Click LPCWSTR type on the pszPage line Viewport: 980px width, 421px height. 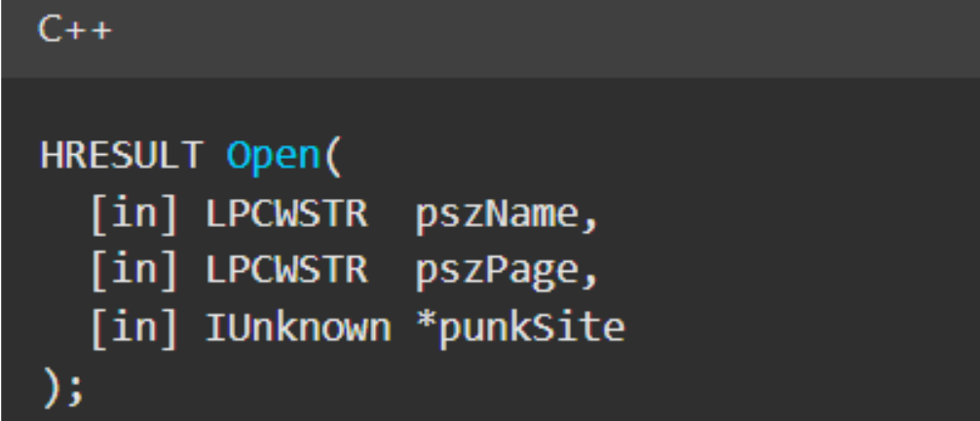click(x=286, y=271)
